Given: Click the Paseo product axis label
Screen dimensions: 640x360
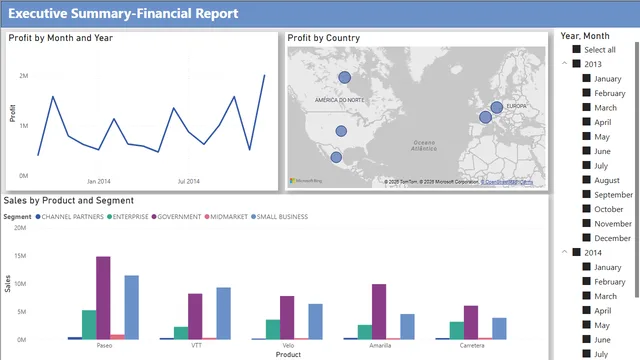Looking at the screenshot, I should (104, 345).
